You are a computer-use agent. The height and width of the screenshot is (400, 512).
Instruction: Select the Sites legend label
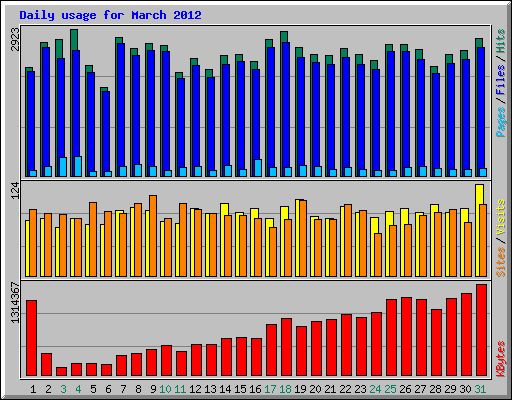point(501,262)
